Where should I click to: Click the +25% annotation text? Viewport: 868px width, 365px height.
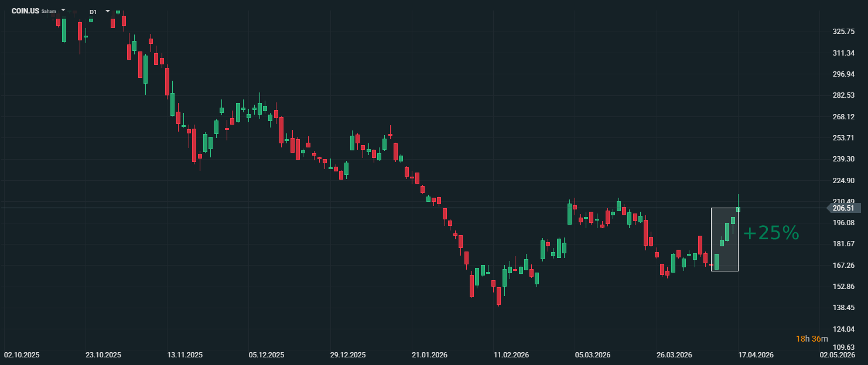[x=771, y=233]
